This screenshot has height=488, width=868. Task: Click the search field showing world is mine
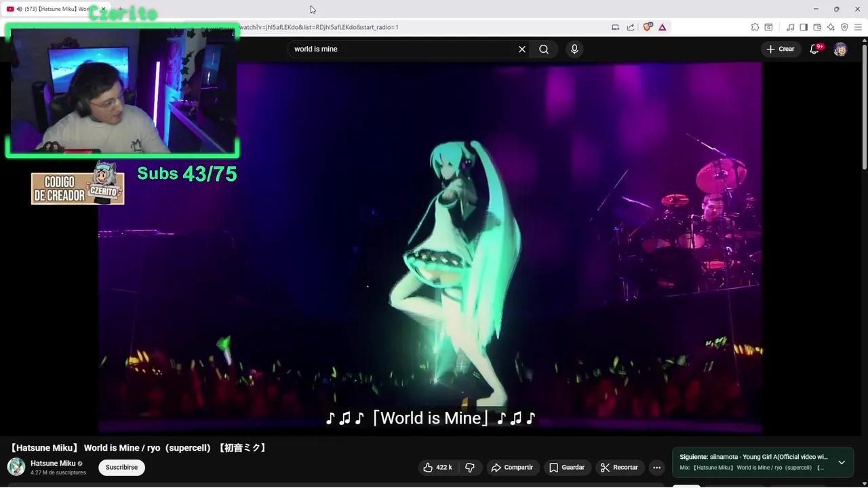click(x=400, y=49)
